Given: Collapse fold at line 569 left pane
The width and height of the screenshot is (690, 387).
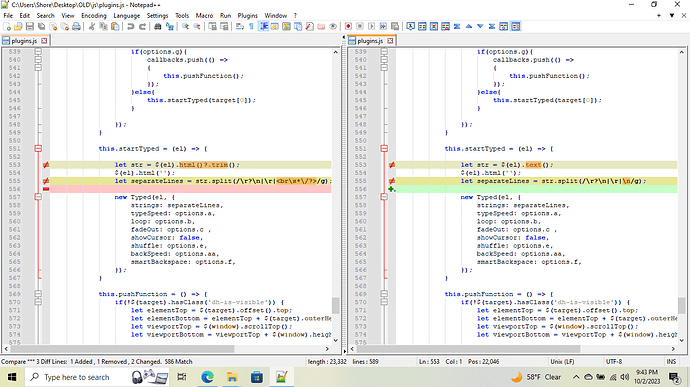Looking at the screenshot, I should [x=38, y=294].
